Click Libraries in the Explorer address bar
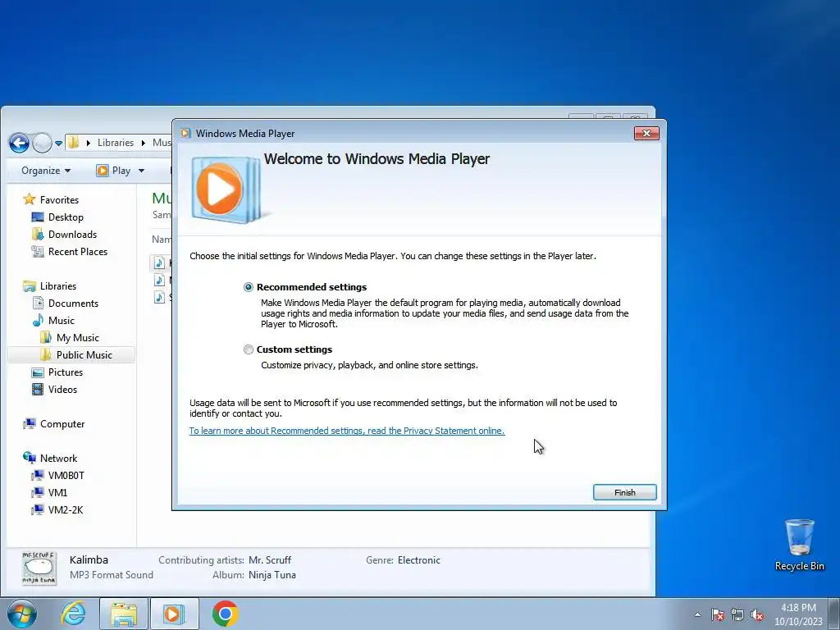 115,143
